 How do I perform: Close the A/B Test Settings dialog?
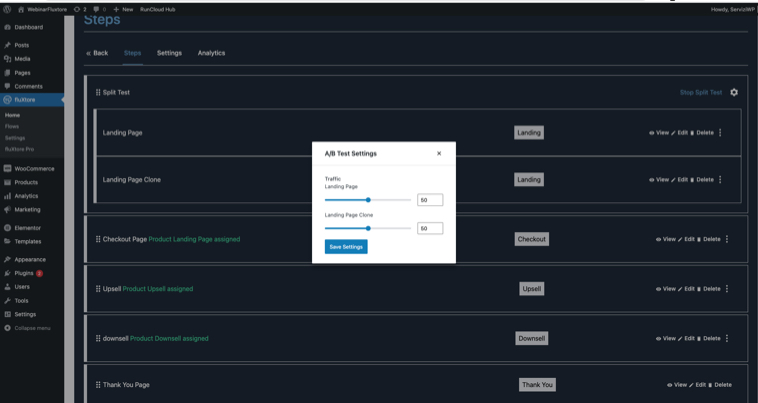(x=438, y=154)
